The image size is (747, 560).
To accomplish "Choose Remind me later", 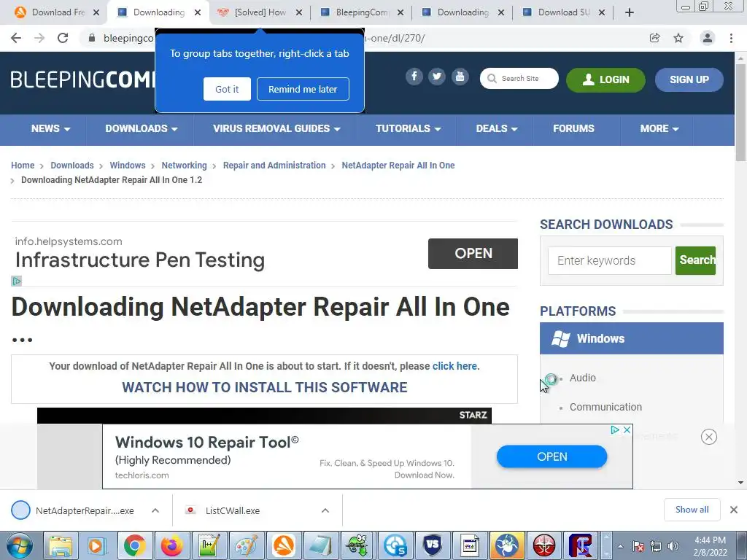I will tap(303, 89).
